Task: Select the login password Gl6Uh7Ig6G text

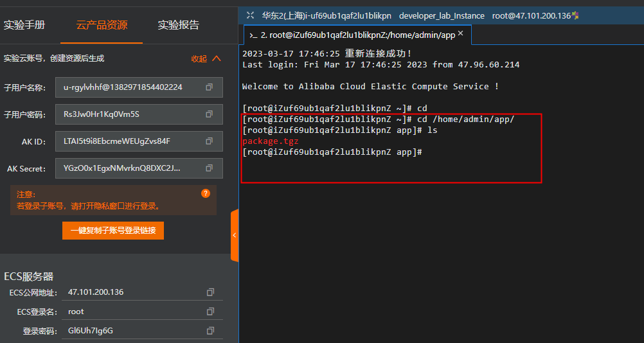Action: pyautogui.click(x=89, y=331)
